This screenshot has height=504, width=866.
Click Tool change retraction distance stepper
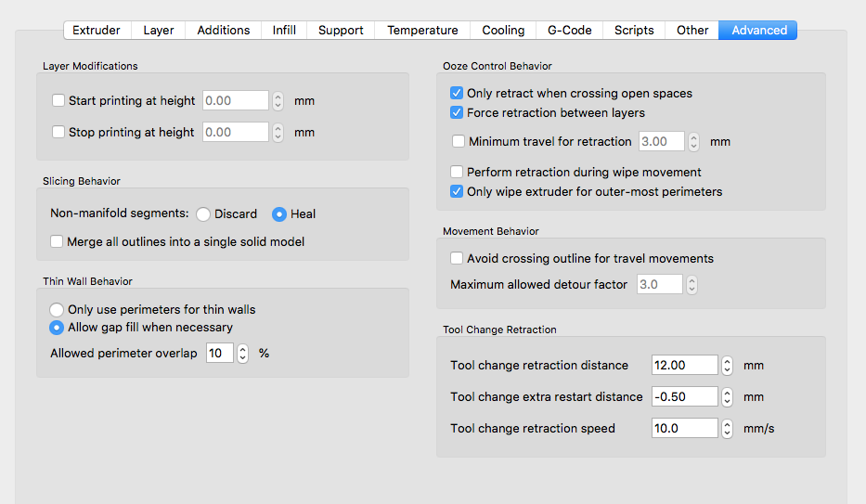click(x=728, y=365)
